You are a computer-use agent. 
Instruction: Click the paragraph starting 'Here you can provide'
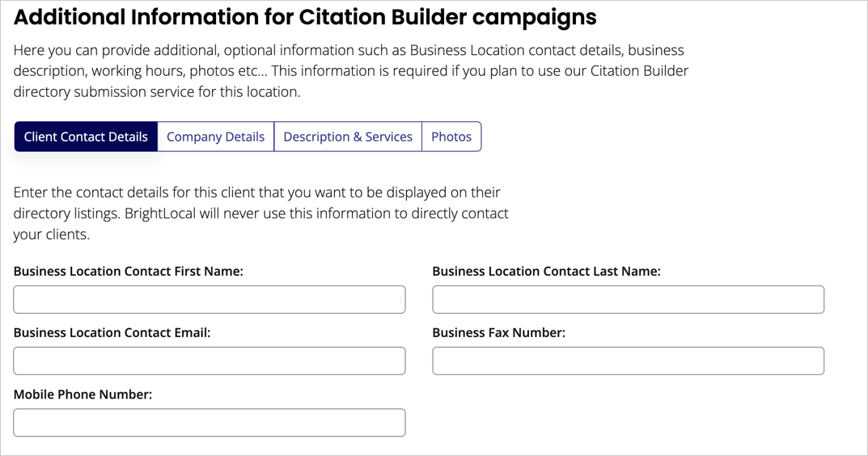(x=351, y=71)
